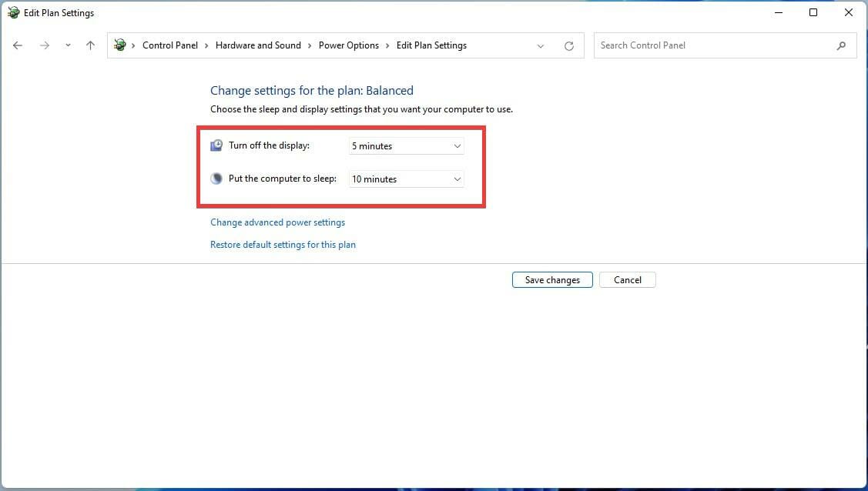This screenshot has width=868, height=491.
Task: Open Change advanced power settings
Action: (x=277, y=222)
